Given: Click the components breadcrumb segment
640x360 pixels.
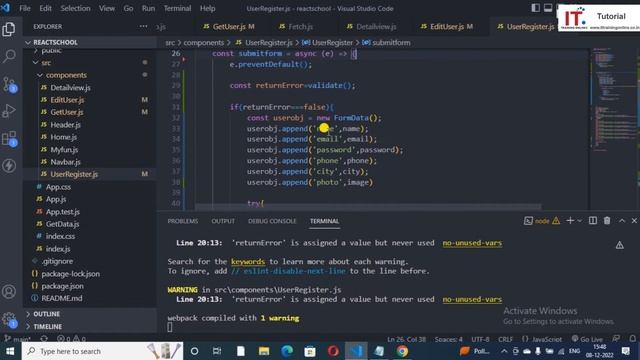Looking at the screenshot, I should (x=204, y=42).
